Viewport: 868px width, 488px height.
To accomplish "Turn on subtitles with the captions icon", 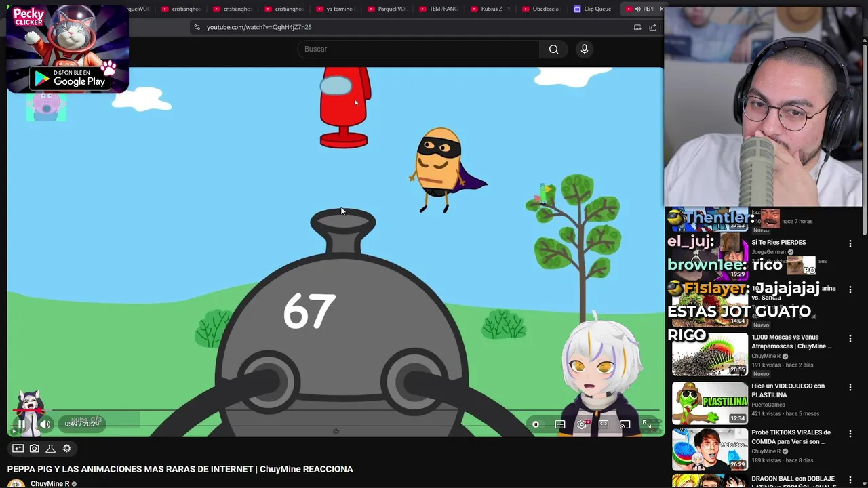I will 560,424.
